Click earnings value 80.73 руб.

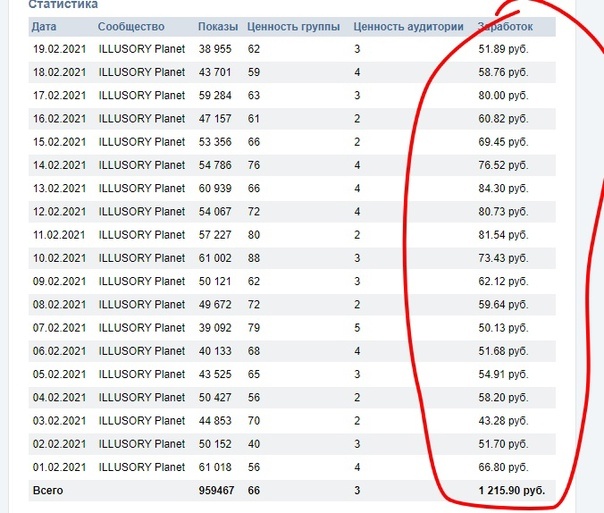(x=503, y=212)
